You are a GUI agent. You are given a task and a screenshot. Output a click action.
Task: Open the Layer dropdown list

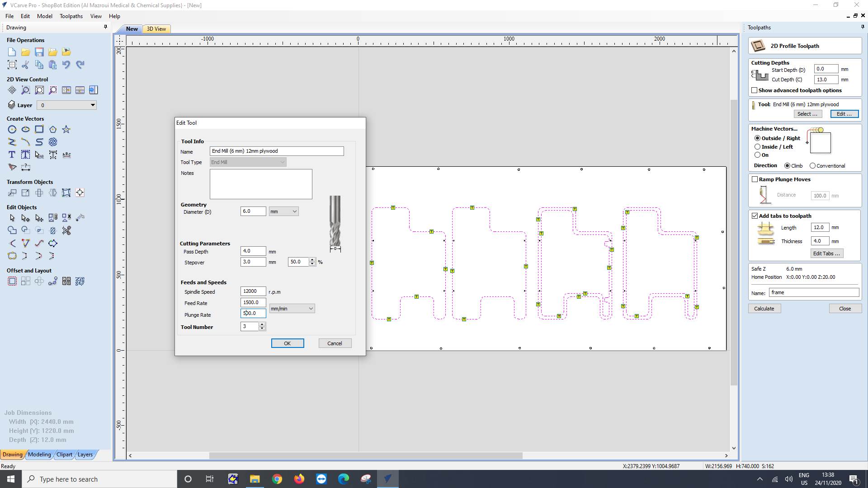93,105
